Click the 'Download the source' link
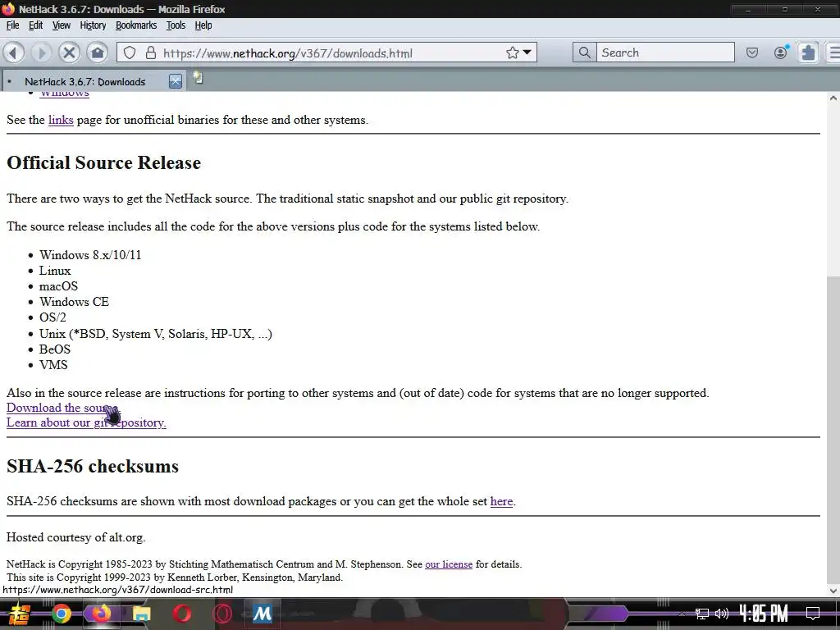 point(63,408)
